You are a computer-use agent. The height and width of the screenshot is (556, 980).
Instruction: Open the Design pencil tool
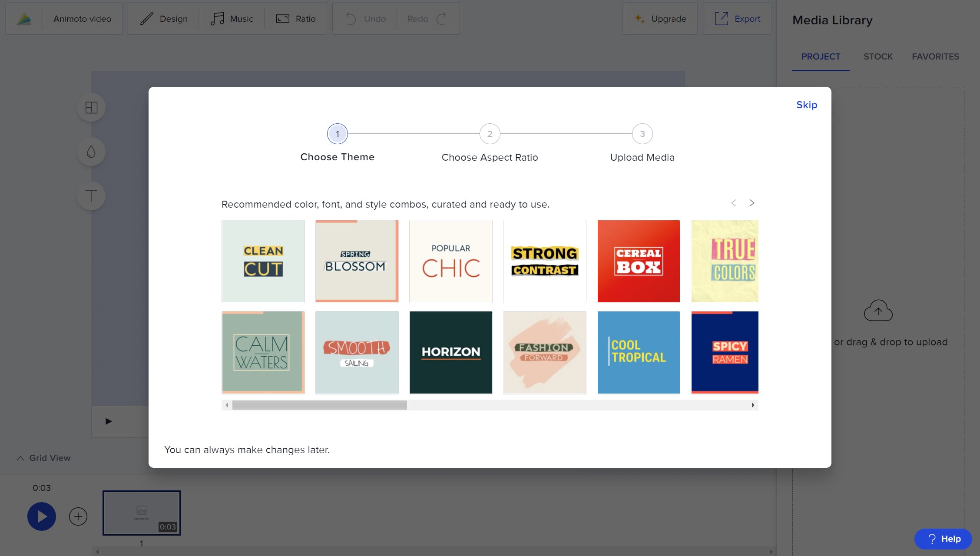[x=163, y=19]
